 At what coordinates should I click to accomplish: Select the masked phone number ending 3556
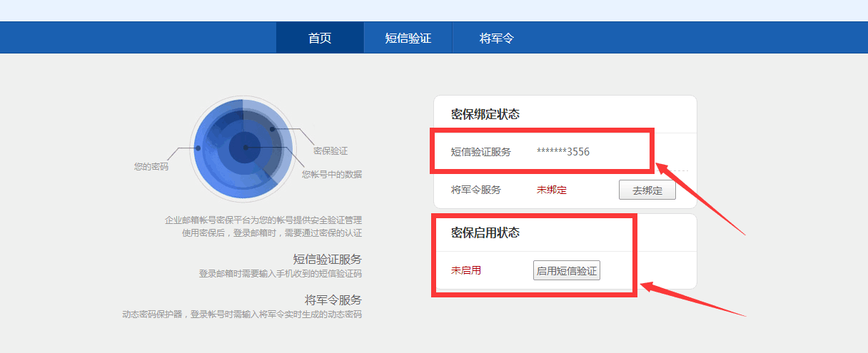(563, 152)
